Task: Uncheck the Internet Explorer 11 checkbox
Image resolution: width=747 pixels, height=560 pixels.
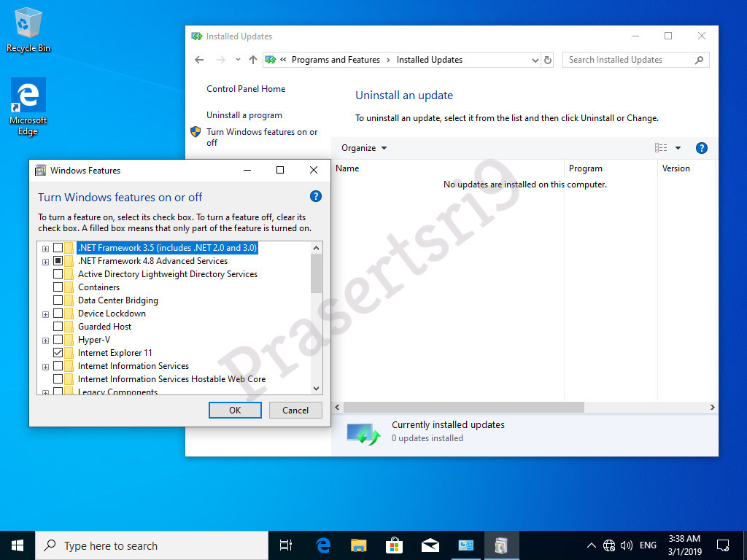Action: 58,353
